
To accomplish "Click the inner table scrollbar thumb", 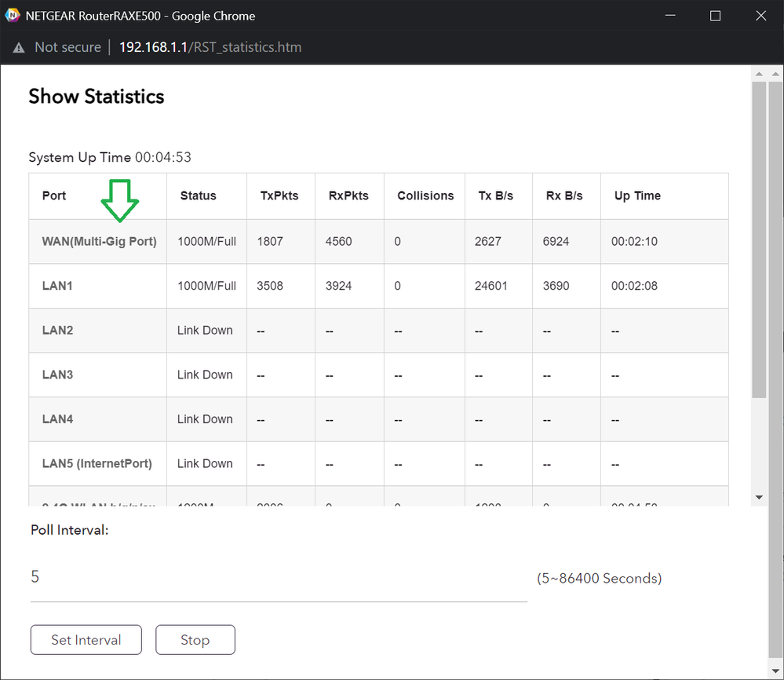I will [x=759, y=239].
